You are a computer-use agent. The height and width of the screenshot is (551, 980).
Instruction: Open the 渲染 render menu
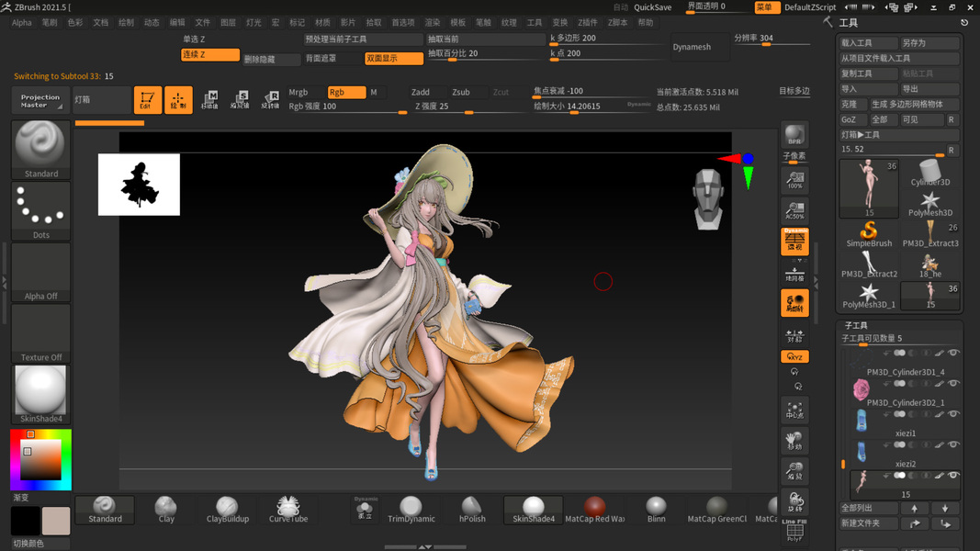tap(433, 22)
